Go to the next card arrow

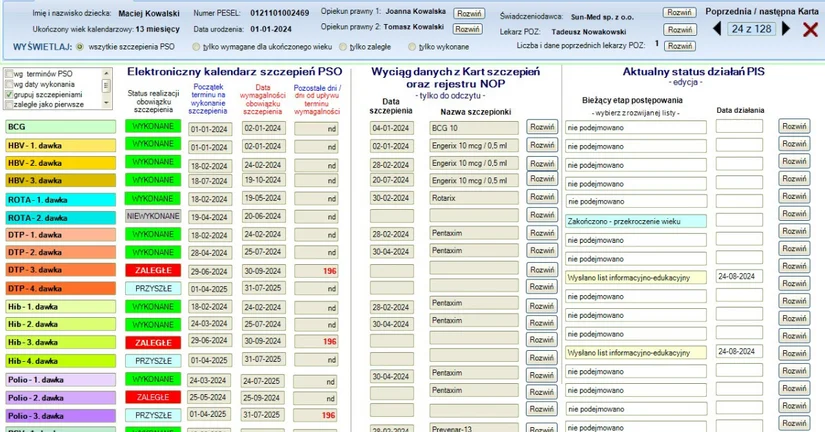pyautogui.click(x=786, y=28)
